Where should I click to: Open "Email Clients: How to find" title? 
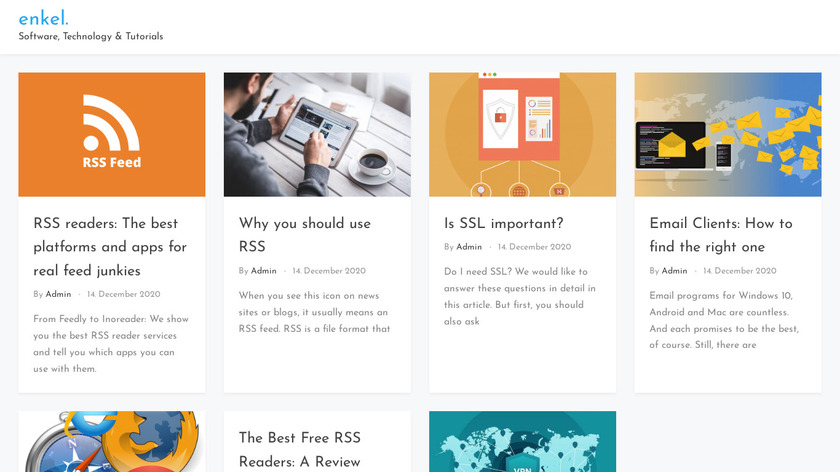721,235
